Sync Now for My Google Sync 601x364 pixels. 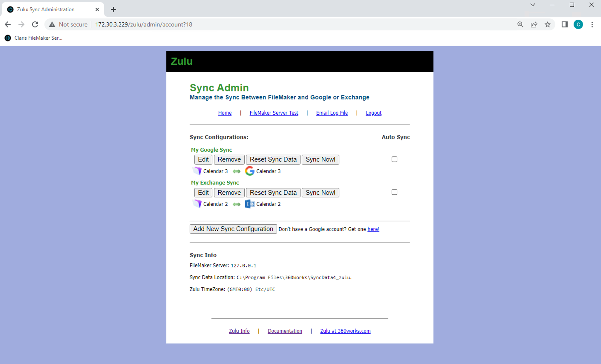tap(320, 160)
